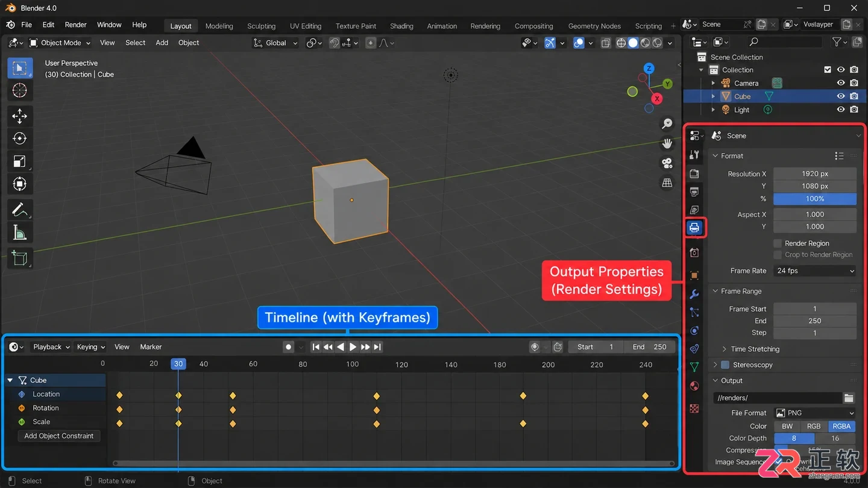Select the Measure tool
The width and height of the screenshot is (868, 488).
pos(19,232)
